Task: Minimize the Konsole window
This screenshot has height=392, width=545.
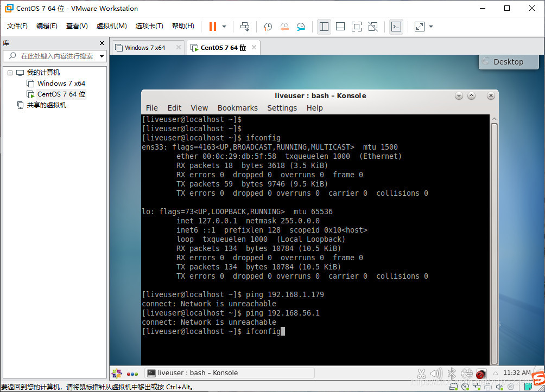Action: pos(459,96)
